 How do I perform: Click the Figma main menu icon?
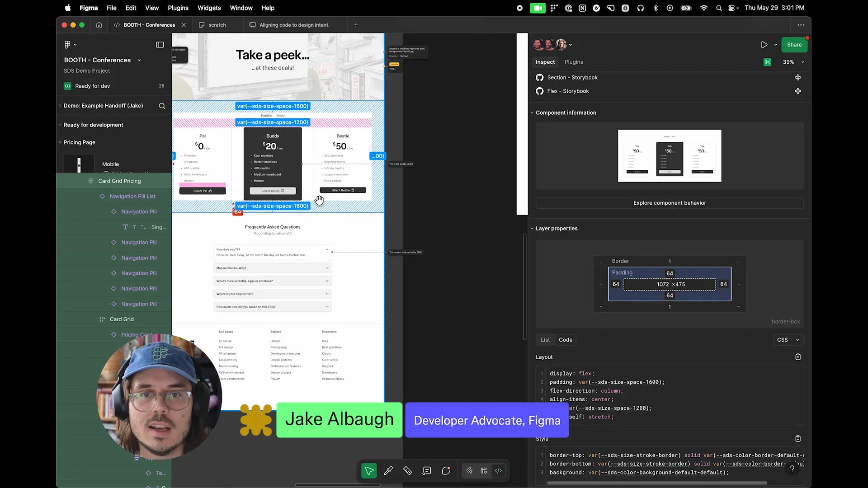pos(68,44)
